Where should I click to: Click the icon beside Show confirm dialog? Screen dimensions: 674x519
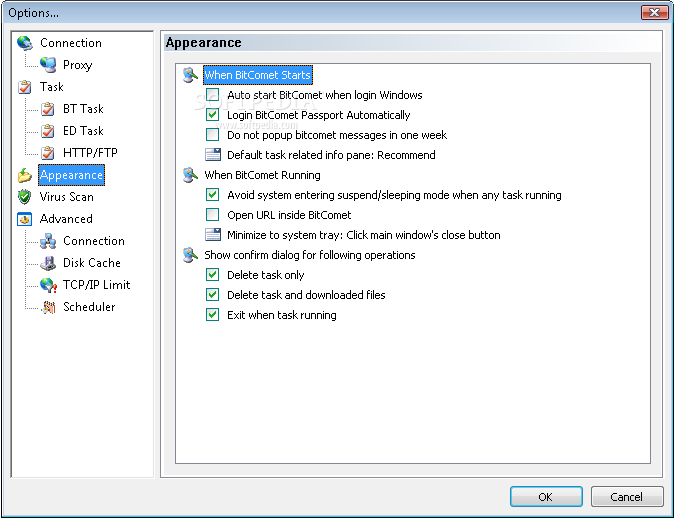tap(190, 255)
